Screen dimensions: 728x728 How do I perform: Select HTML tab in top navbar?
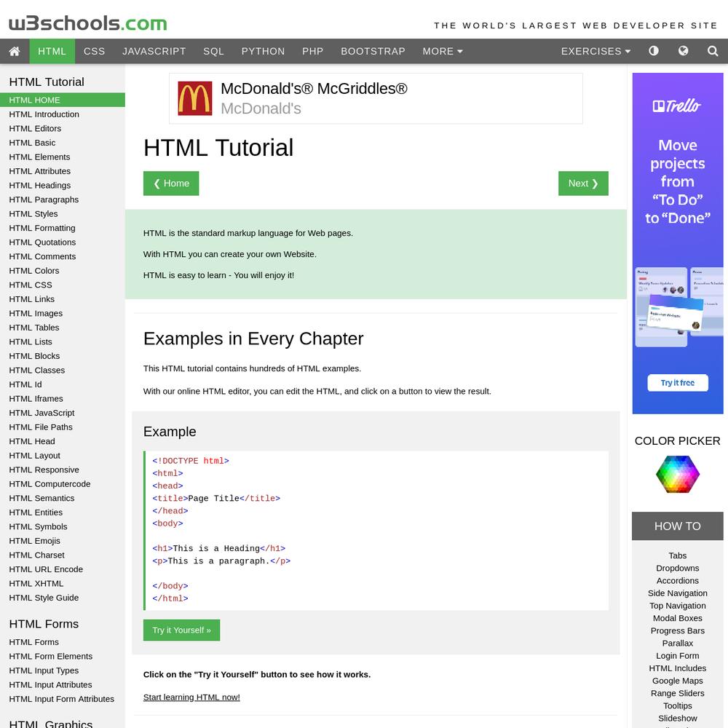click(52, 51)
